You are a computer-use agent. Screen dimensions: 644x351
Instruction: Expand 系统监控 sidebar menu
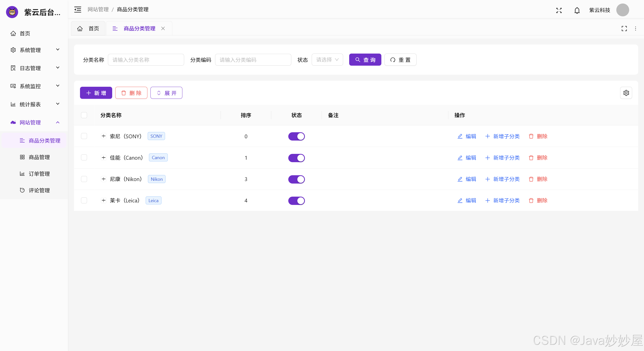point(34,86)
